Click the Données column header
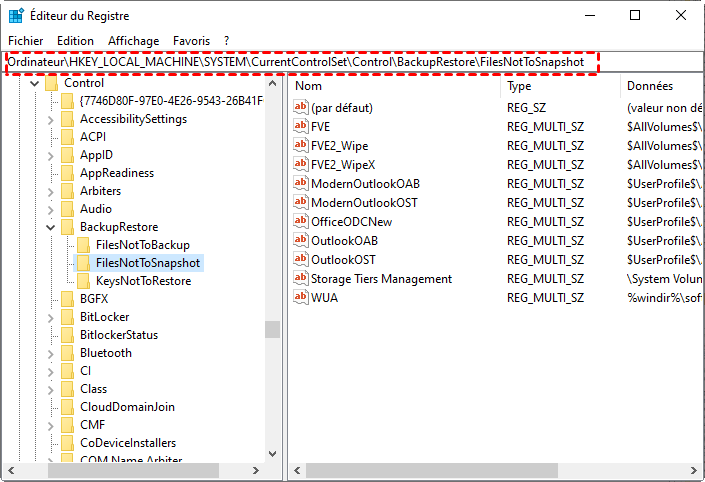The image size is (705, 482). (662, 86)
